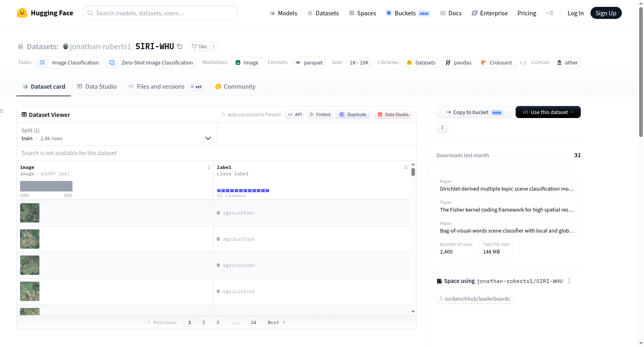This screenshot has width=644, height=347.
Task: Open the jonathan-roberts1 avatar icon
Action: tap(66, 46)
